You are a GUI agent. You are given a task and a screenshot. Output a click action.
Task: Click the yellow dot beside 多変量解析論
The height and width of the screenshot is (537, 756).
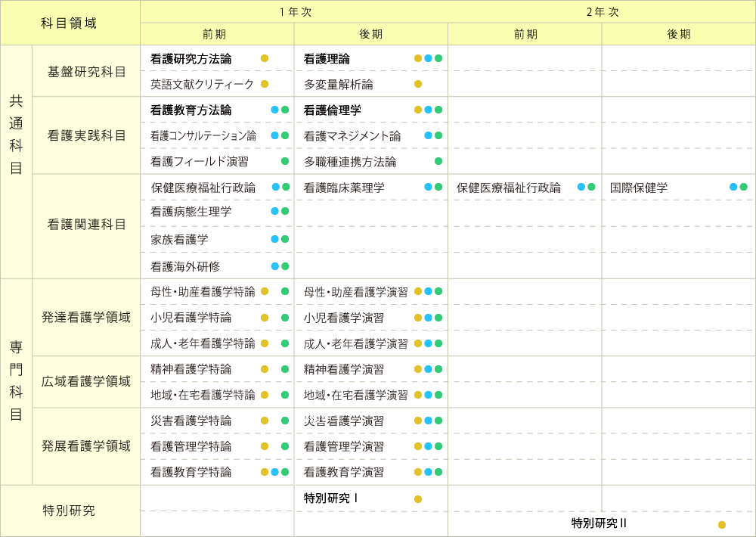(x=418, y=84)
